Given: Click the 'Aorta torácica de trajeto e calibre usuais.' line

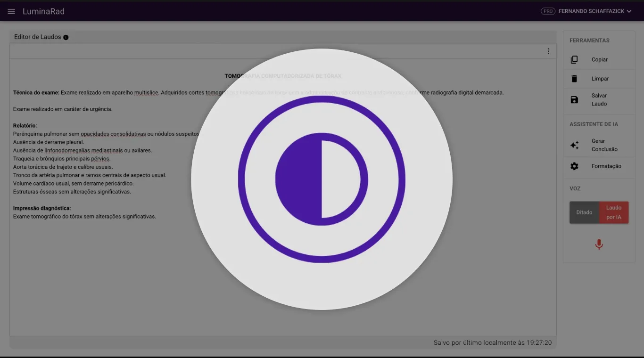Looking at the screenshot, I should 63,167.
